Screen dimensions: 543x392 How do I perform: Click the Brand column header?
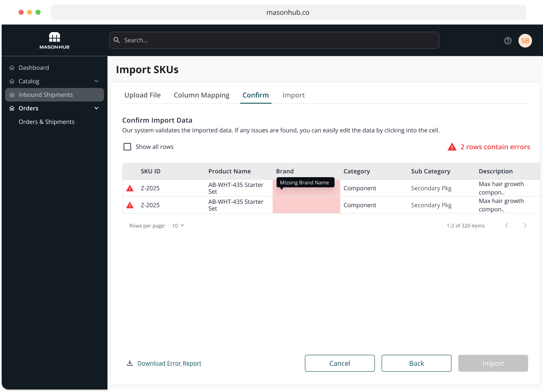pyautogui.click(x=285, y=171)
